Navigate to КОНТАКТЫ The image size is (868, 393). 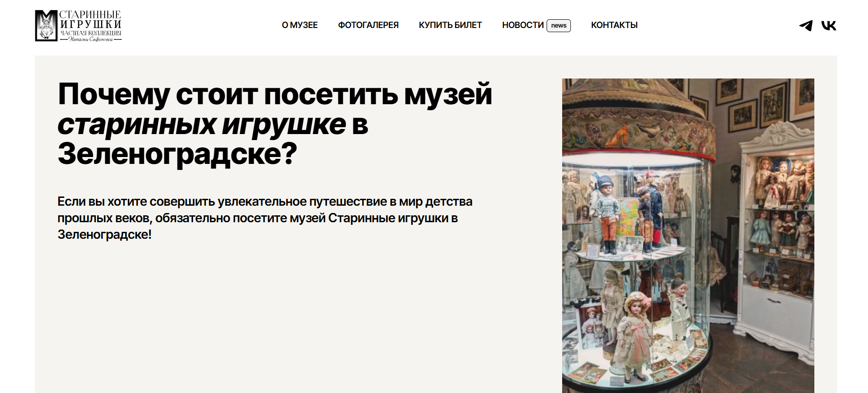[614, 25]
